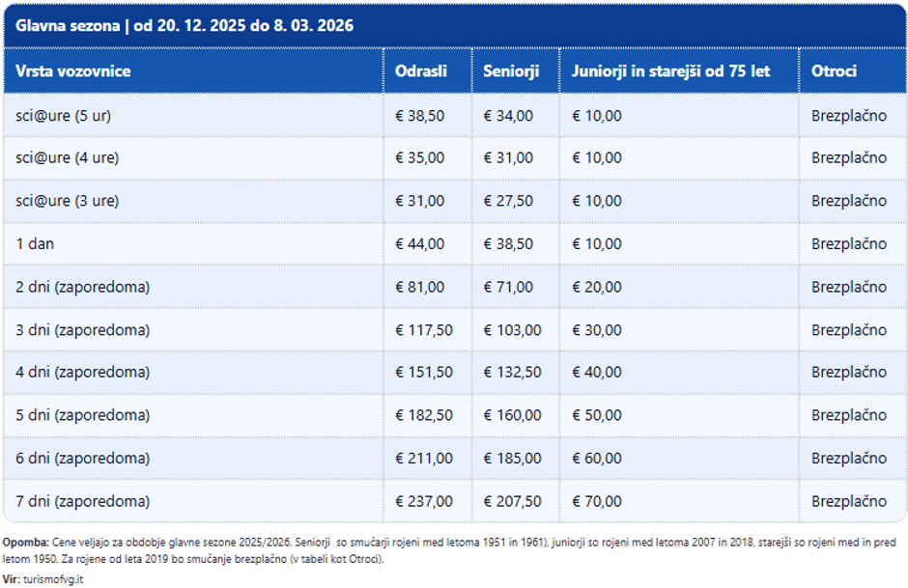This screenshot has width=908, height=588.
Task: Click the "4 dni (zaporedoma)" row label
Action: [83, 373]
